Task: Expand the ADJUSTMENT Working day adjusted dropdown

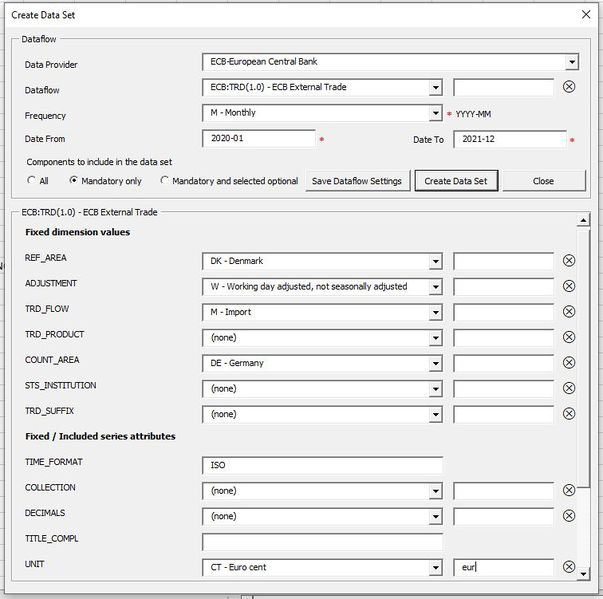Action: tap(435, 287)
